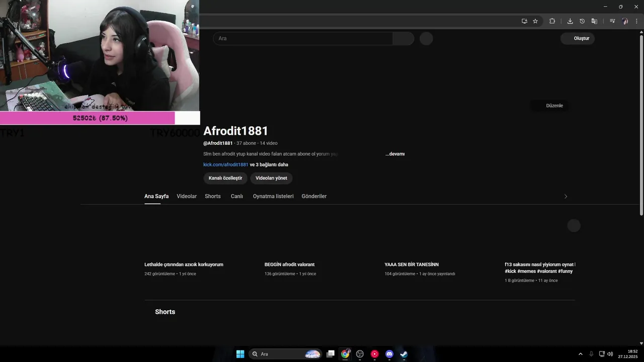The width and height of the screenshot is (644, 362).
Task: Open video 'BEGGİN afrodit valorant'
Action: [x=289, y=264]
